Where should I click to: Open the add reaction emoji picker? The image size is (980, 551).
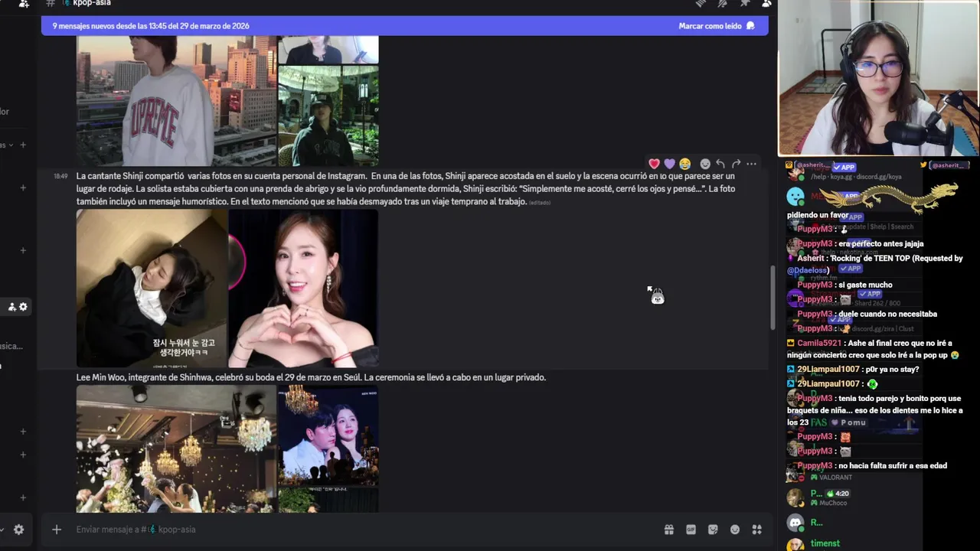[705, 164]
